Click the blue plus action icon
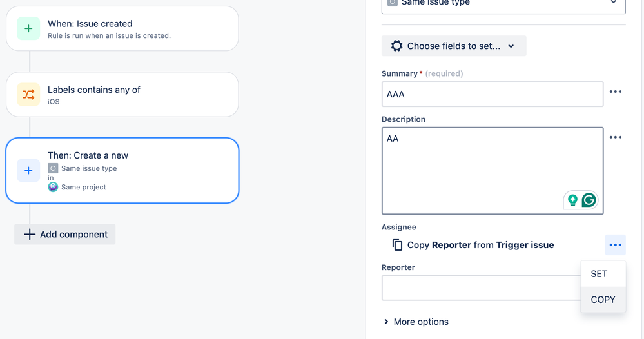This screenshot has width=644, height=339. [28, 170]
